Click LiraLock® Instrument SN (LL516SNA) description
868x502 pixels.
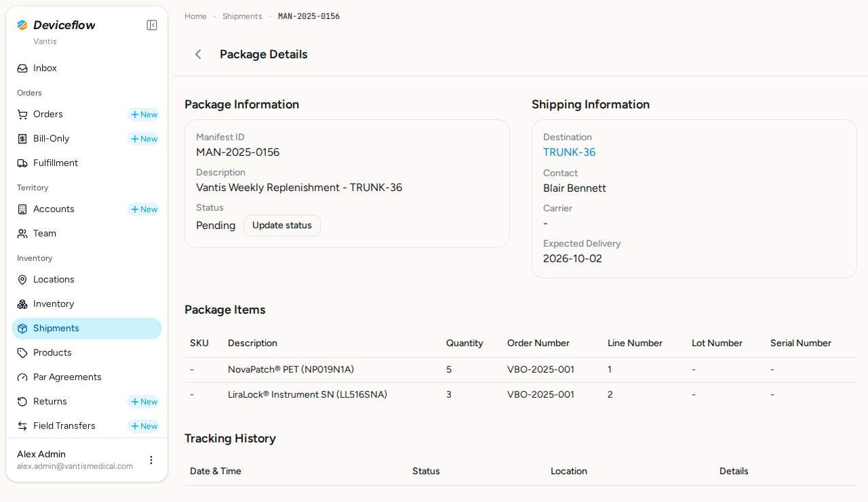[x=307, y=394]
